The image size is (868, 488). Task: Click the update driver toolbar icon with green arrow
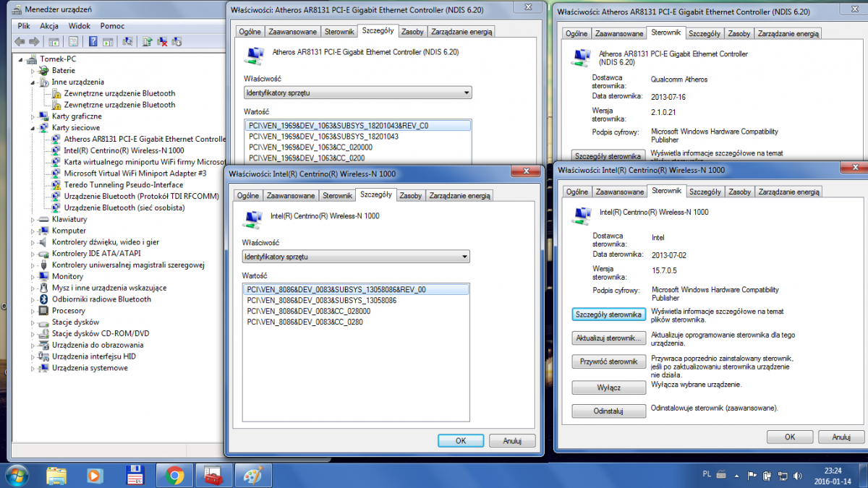(x=148, y=42)
